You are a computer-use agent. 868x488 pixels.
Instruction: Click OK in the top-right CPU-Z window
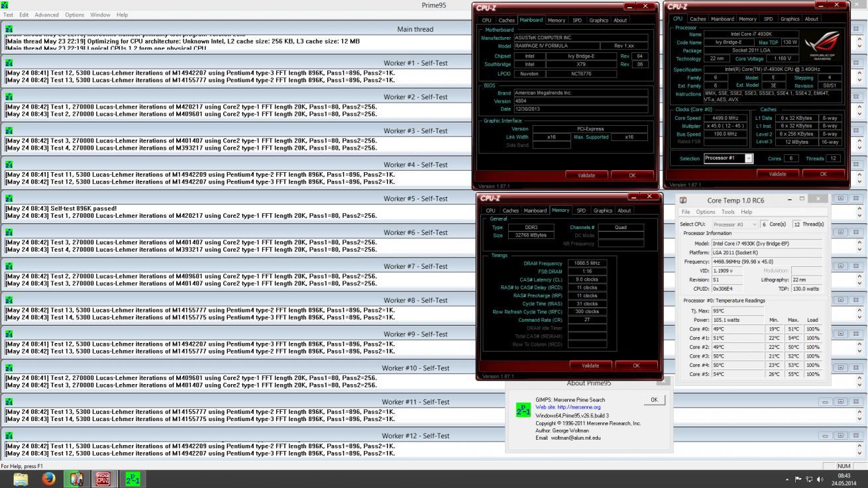[823, 174]
